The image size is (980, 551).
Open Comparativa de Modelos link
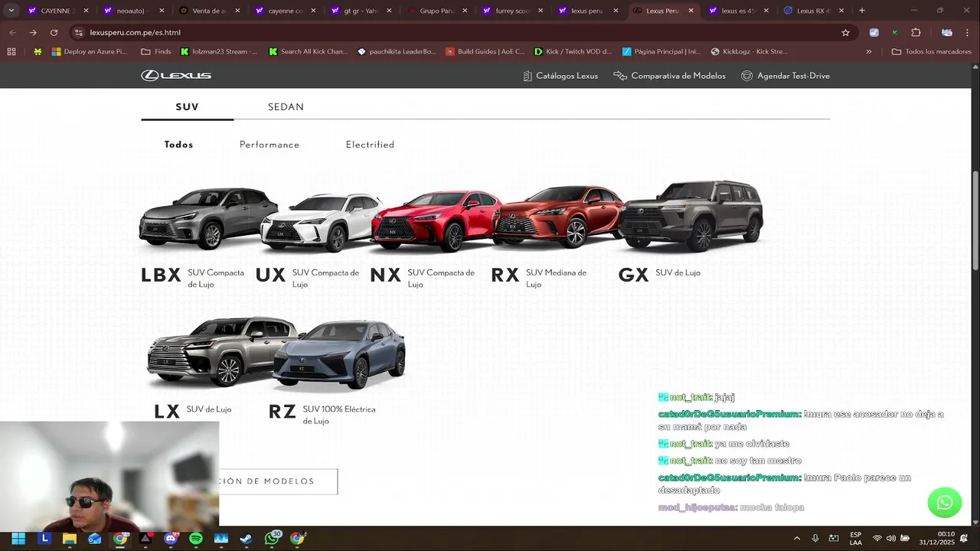pos(670,76)
